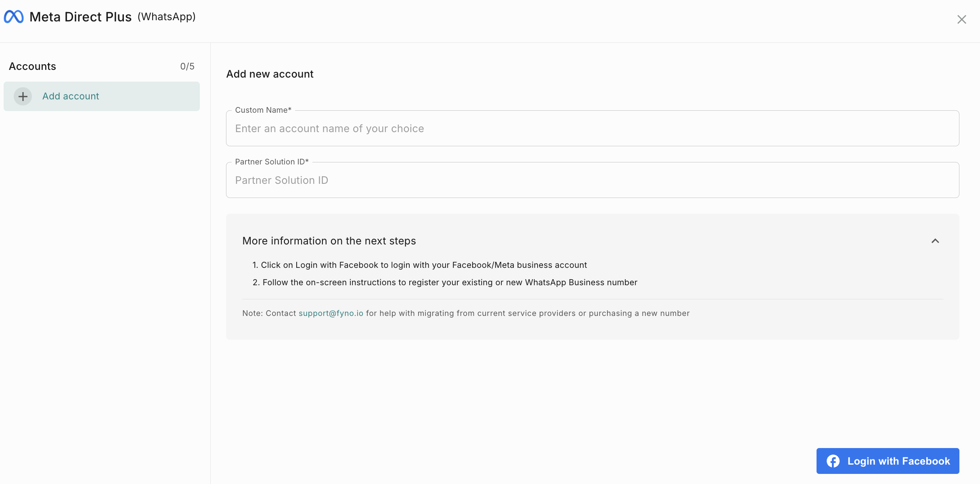This screenshot has height=484, width=980.
Task: Collapse the next steps section with the chevron
Action: [935, 241]
